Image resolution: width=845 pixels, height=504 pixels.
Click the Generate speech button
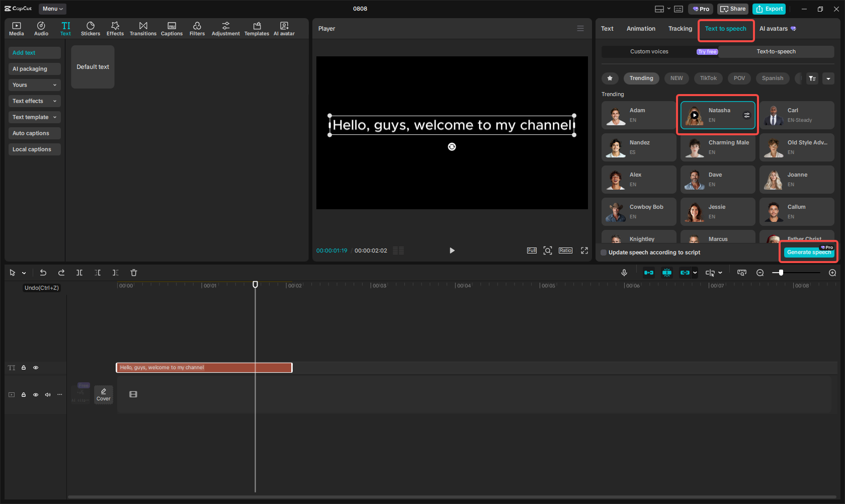pos(808,253)
